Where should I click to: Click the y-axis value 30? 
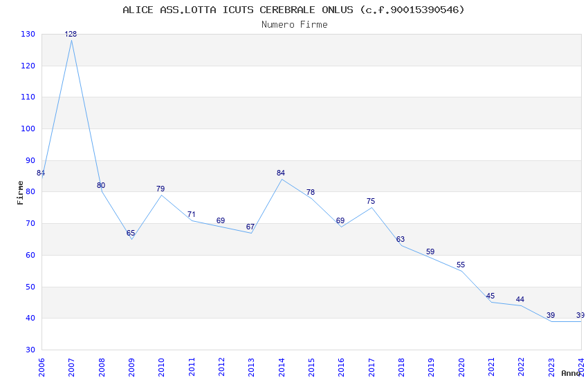click(30, 350)
